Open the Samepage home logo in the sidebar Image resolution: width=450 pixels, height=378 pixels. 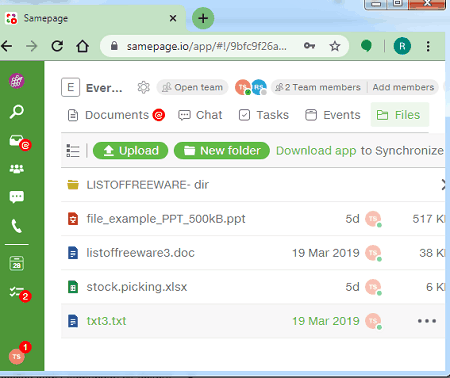16,81
